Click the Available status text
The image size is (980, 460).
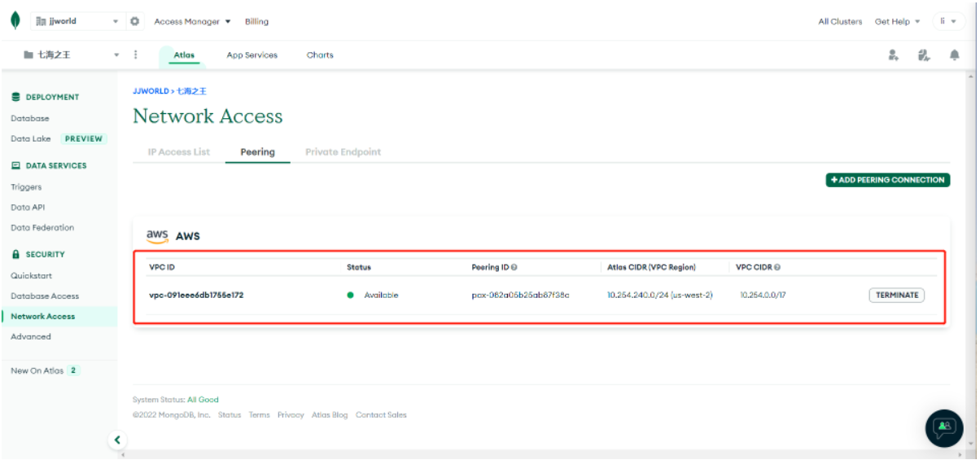coord(381,295)
